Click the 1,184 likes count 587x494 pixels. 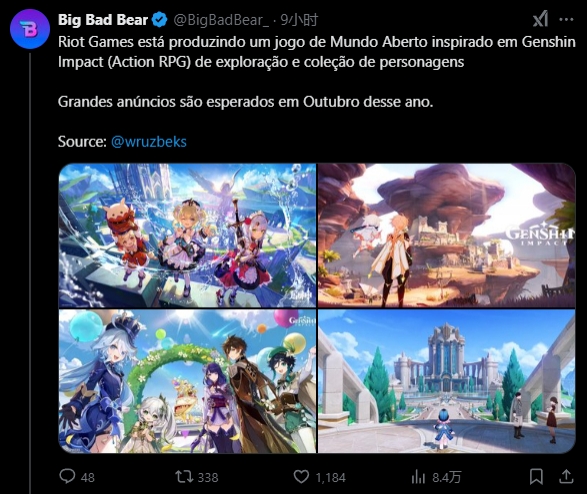330,477
